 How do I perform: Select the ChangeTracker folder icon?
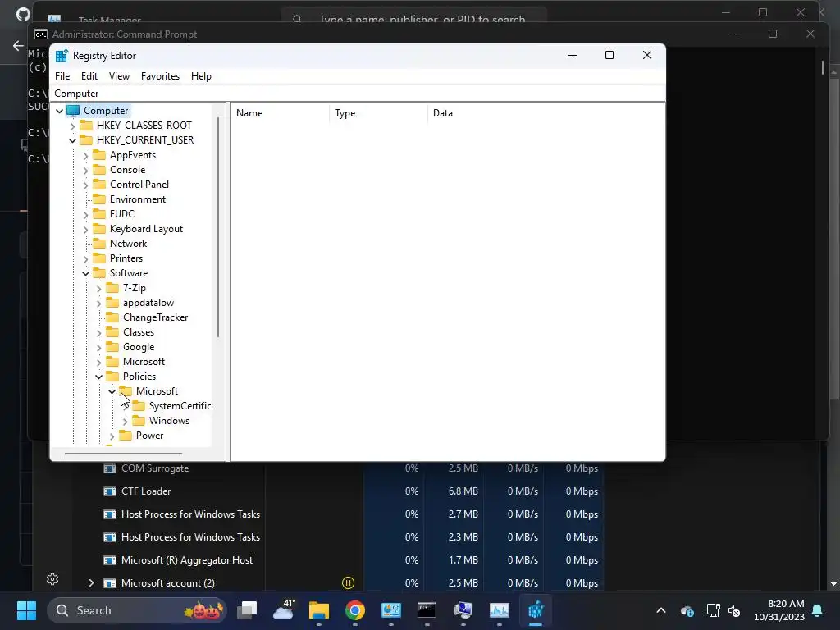[x=112, y=317]
